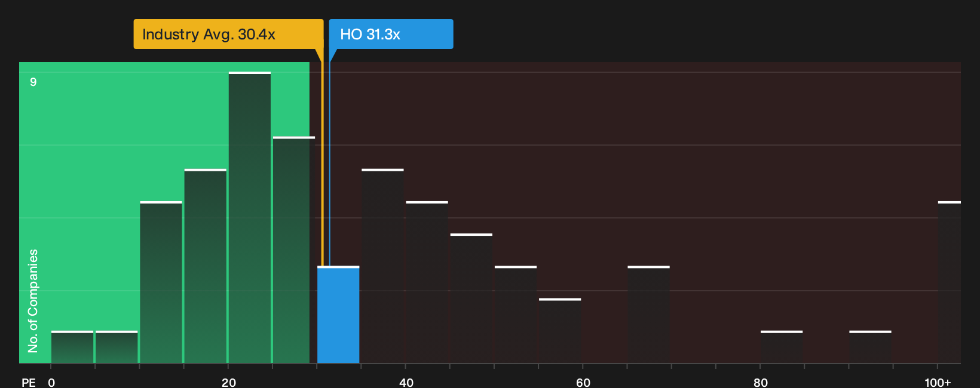Click the '9' y-axis value
This screenshot has width=980, height=388.
click(x=33, y=82)
